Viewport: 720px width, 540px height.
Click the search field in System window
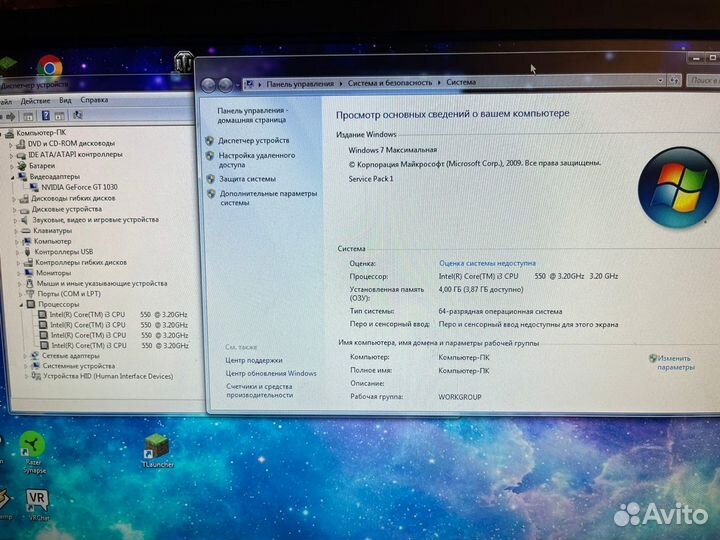[x=703, y=80]
